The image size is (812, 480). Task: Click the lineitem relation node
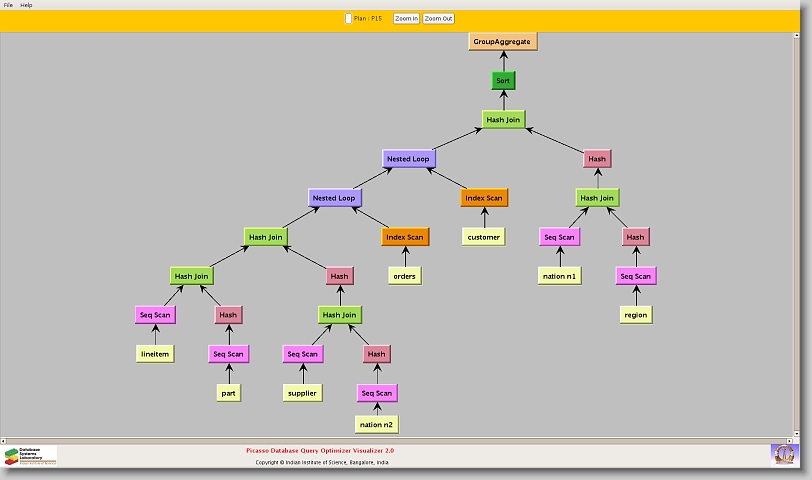click(x=155, y=353)
